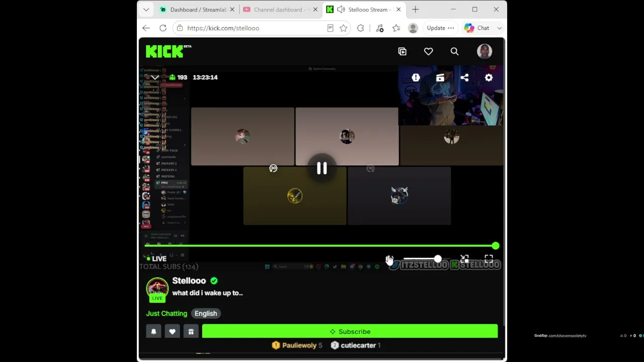
Task: Pause the live stream video
Action: pyautogui.click(x=322, y=168)
